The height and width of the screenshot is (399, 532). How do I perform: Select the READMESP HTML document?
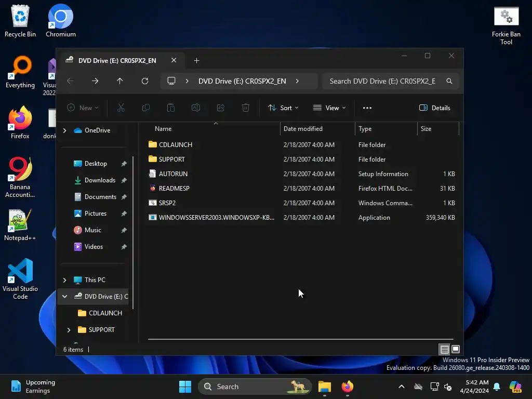tap(302, 188)
